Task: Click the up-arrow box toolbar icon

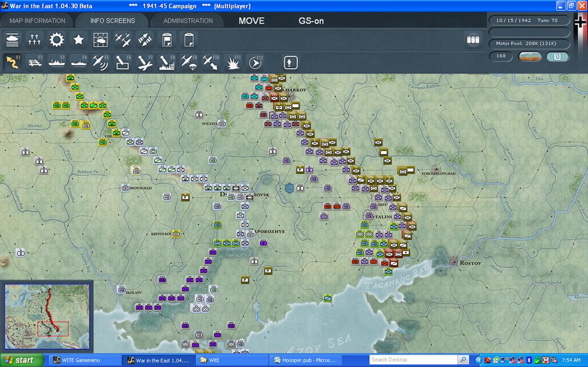Action: (x=290, y=63)
